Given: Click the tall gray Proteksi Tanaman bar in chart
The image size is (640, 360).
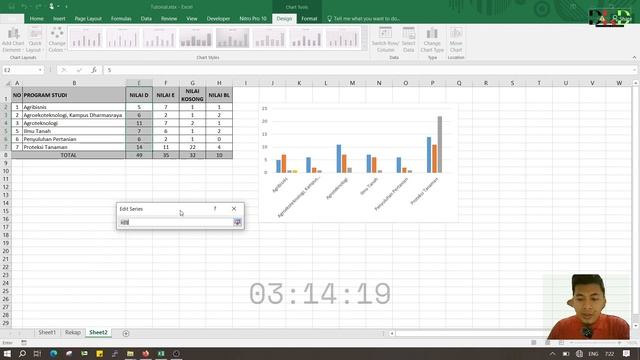Looking at the screenshot, I should [440, 144].
